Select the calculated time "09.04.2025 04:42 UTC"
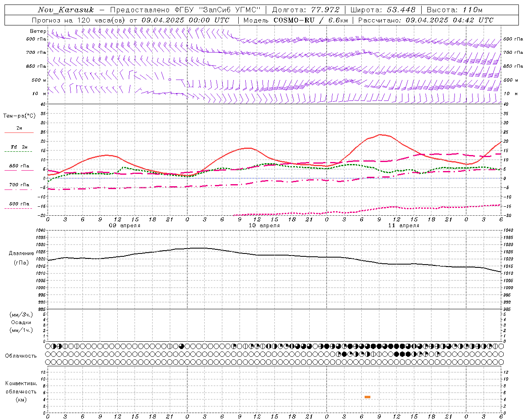 [450, 20]
